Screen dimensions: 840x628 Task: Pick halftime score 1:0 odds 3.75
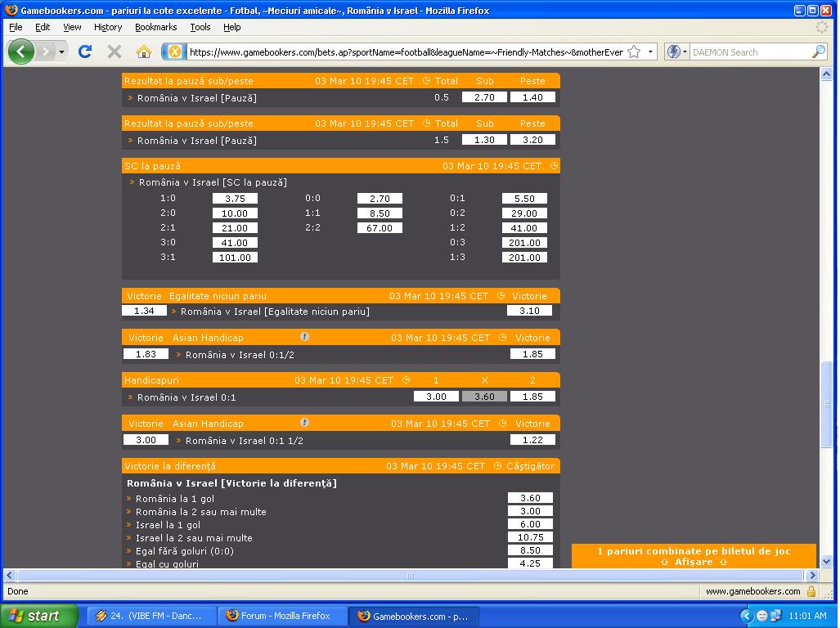pyautogui.click(x=235, y=198)
